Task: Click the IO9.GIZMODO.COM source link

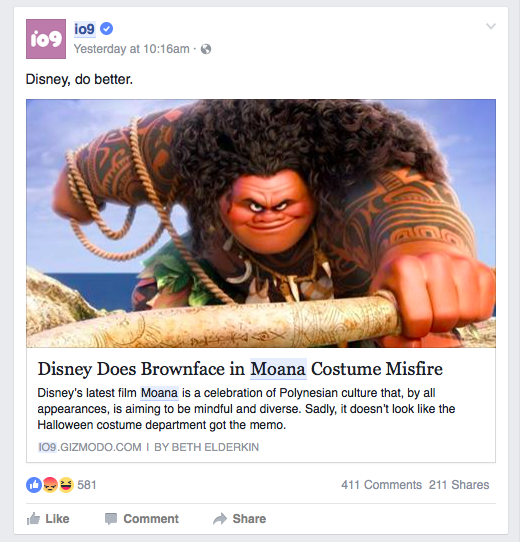Action: 90,447
